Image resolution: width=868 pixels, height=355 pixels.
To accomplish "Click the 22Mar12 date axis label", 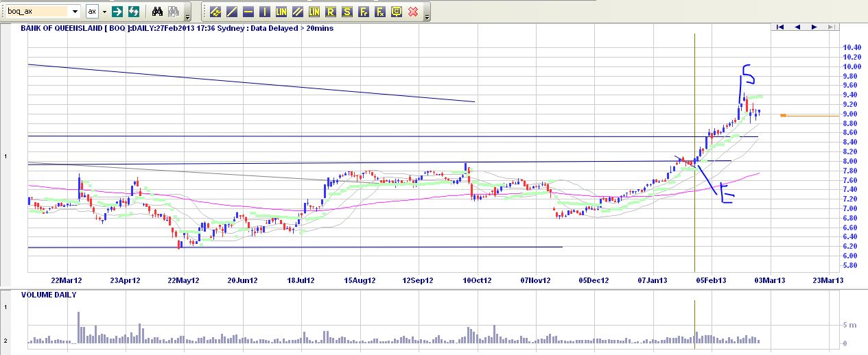I will (x=67, y=280).
